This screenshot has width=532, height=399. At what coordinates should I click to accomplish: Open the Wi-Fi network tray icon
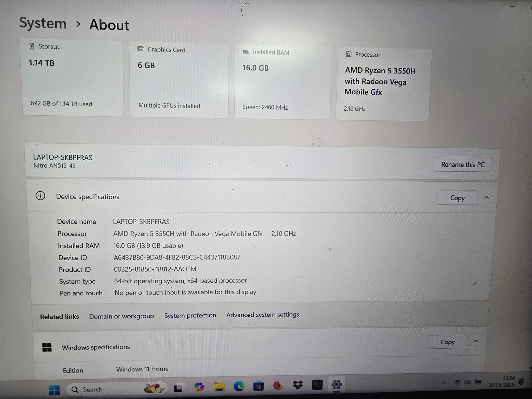point(458,382)
